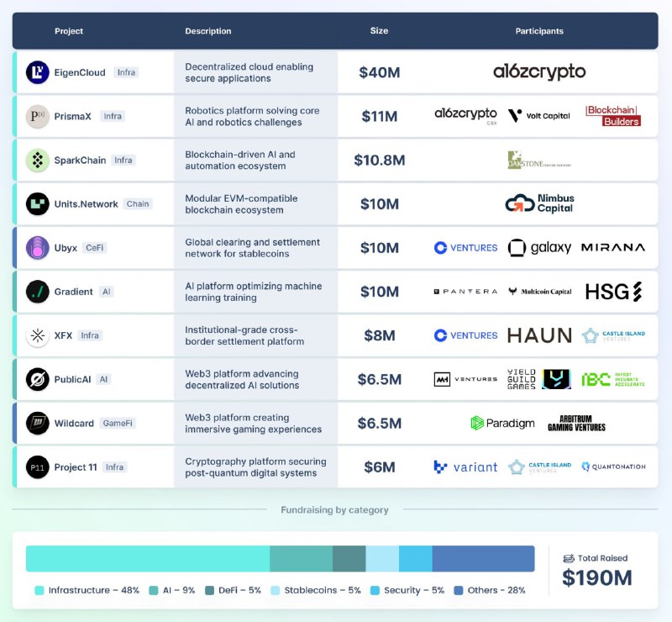Click the Size column header
The width and height of the screenshot is (672, 622).
click(x=380, y=30)
